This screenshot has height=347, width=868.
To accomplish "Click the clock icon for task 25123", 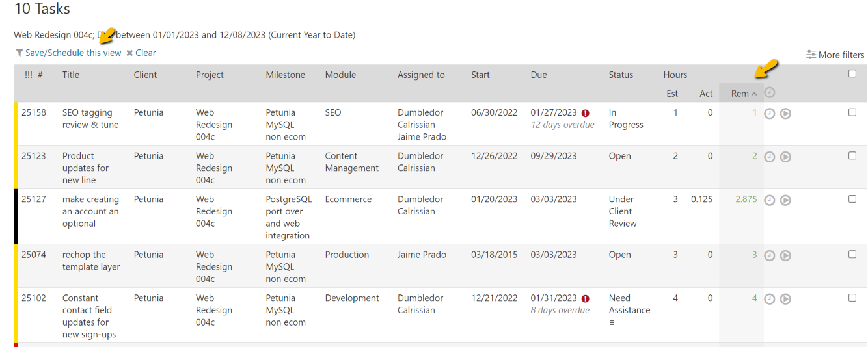I will tap(769, 157).
